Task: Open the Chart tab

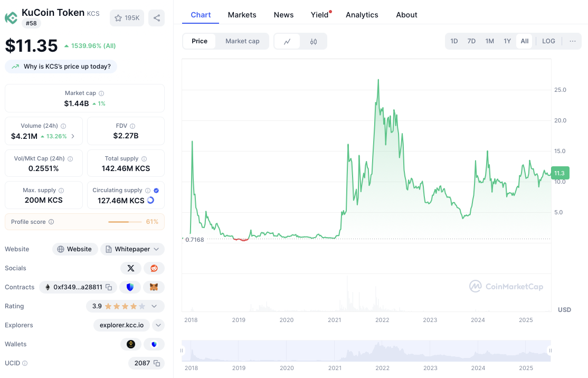Action: click(x=201, y=15)
